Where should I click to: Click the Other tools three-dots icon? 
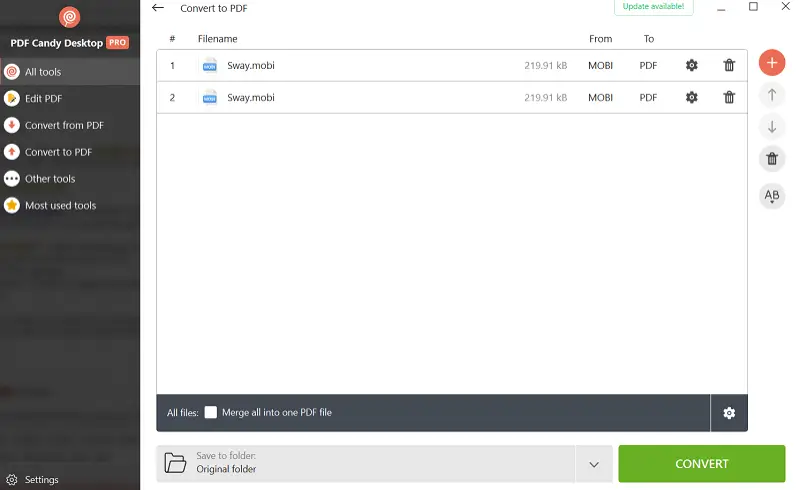(x=12, y=179)
